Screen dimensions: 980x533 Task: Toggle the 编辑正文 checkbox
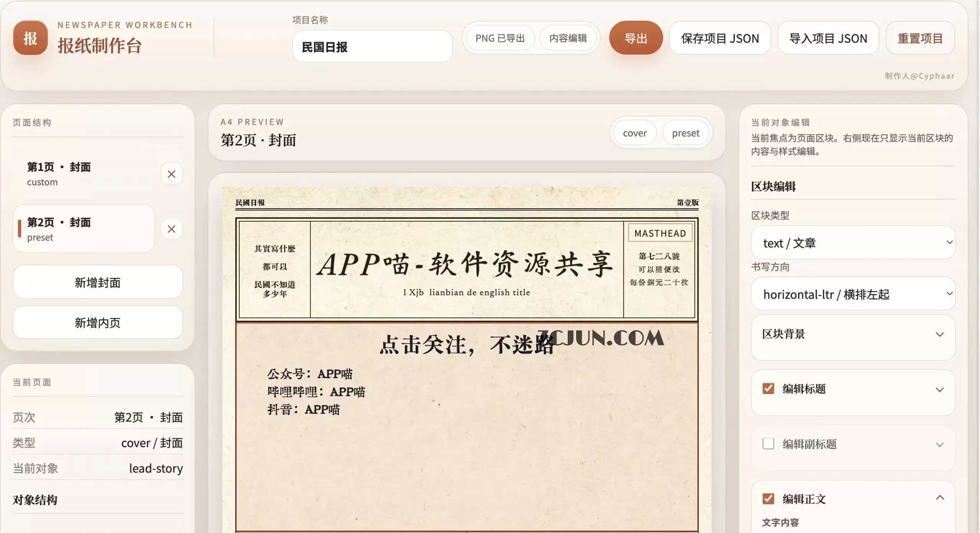click(x=768, y=499)
